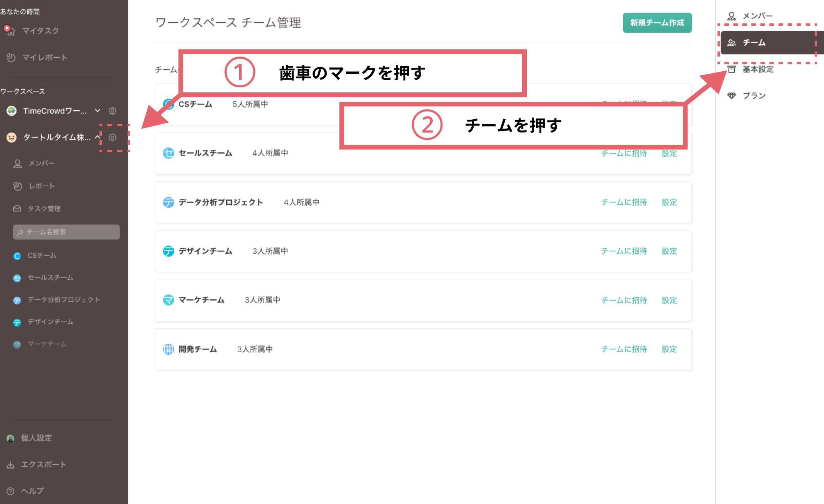This screenshot has height=504, width=824.
Task: Collapse the タートルタイム株 workspace chevron
Action: pyautogui.click(x=98, y=137)
